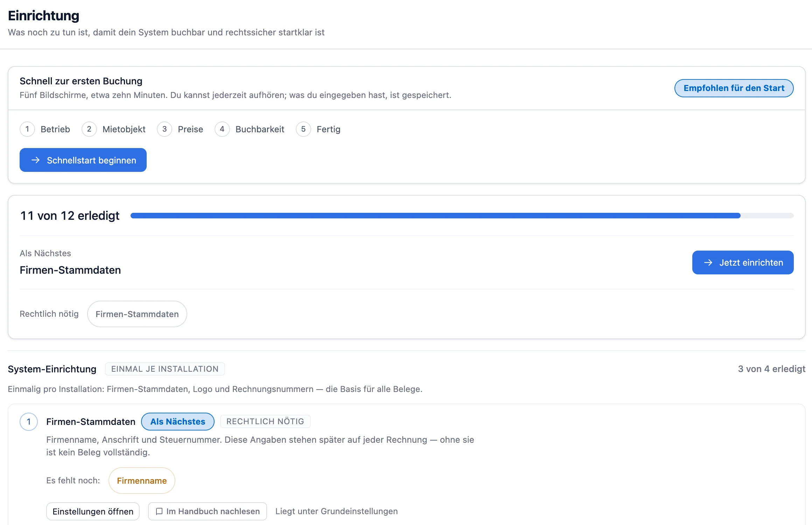Select step 2 circle for Mietobjekt
812x525 pixels.
click(89, 129)
